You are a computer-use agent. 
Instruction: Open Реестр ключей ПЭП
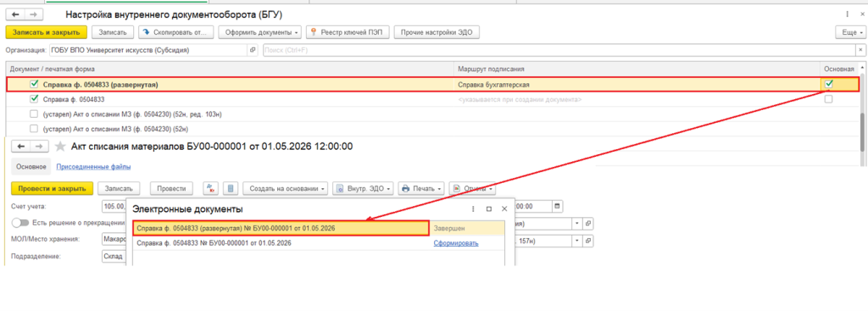pos(348,33)
